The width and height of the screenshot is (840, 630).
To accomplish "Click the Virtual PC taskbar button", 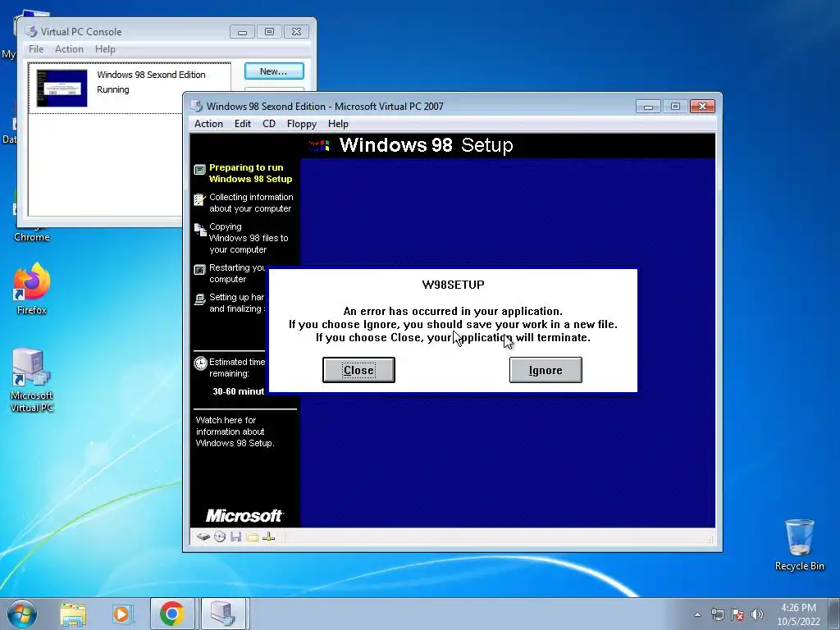I will 223,614.
